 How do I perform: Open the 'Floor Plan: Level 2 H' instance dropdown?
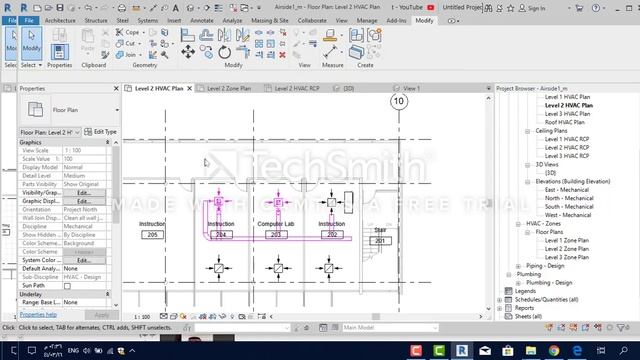pos(50,132)
